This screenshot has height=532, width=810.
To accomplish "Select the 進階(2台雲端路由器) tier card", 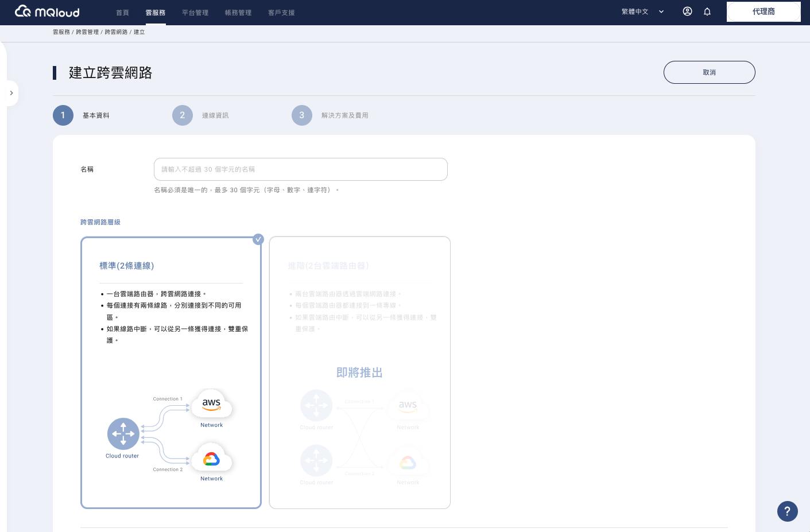I will pos(360,372).
